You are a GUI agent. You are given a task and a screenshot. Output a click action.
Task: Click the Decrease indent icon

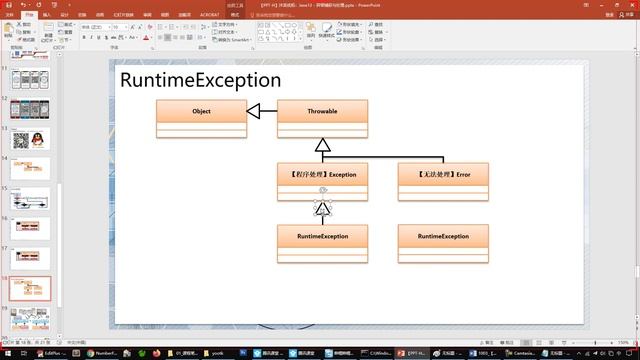coord(185,27)
